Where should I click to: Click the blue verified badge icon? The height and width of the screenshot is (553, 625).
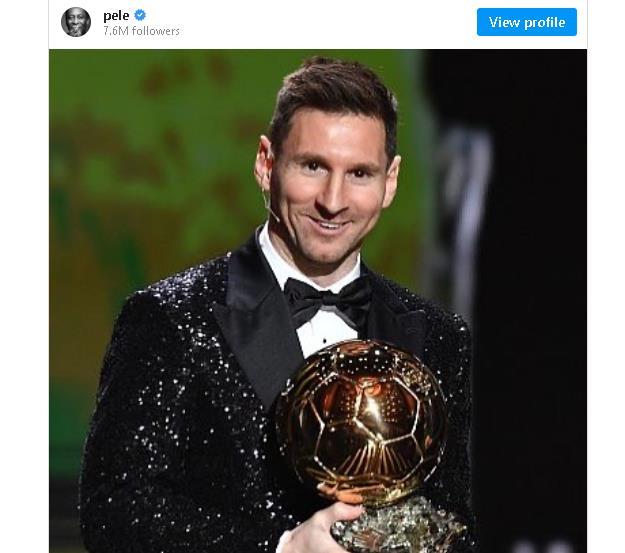coord(141,15)
